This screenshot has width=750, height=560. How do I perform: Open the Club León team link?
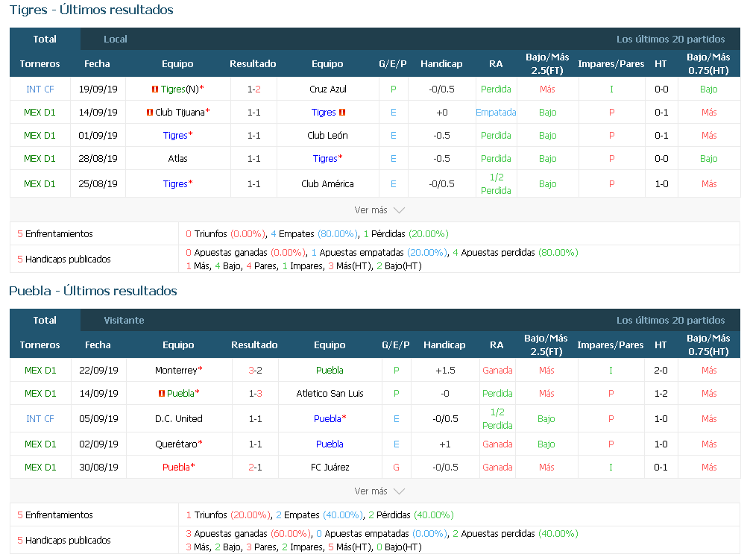pyautogui.click(x=327, y=135)
